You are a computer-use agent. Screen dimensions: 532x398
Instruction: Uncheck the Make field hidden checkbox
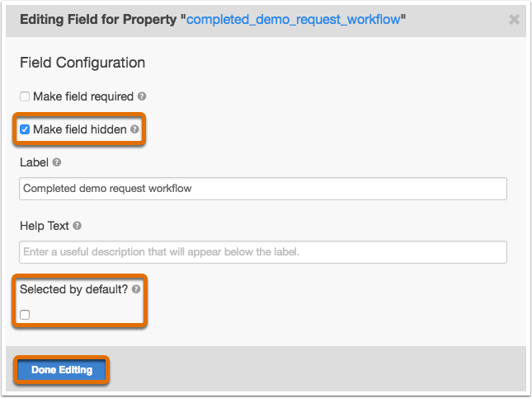tap(25, 129)
